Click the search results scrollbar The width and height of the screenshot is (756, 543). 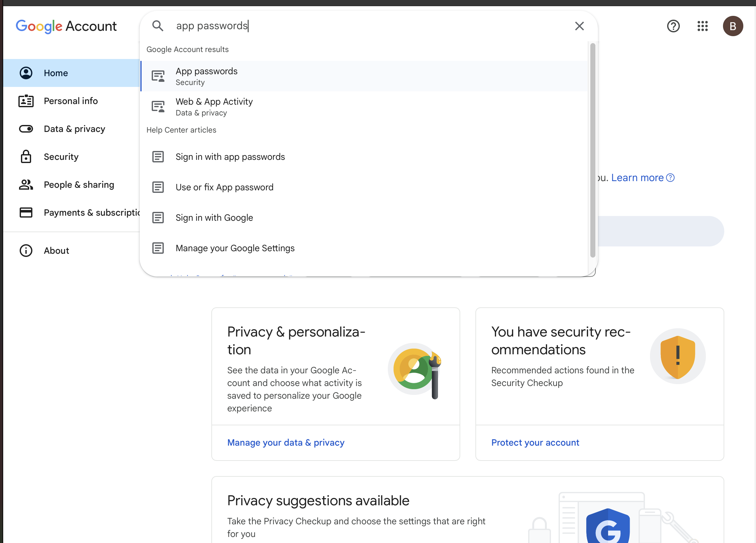tap(592, 150)
